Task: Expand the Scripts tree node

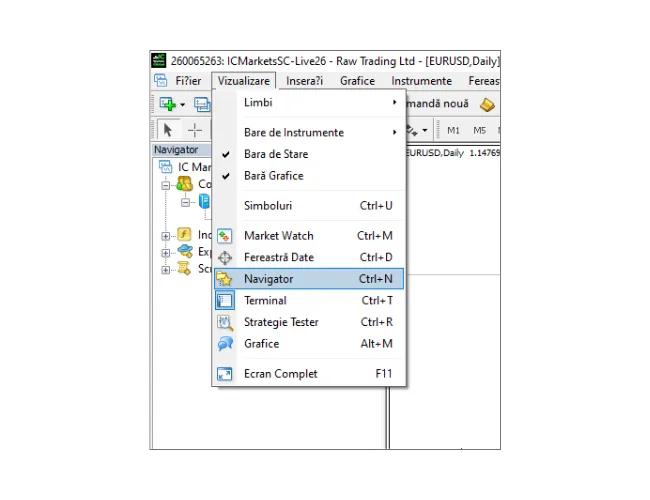Action: pyautogui.click(x=165, y=270)
